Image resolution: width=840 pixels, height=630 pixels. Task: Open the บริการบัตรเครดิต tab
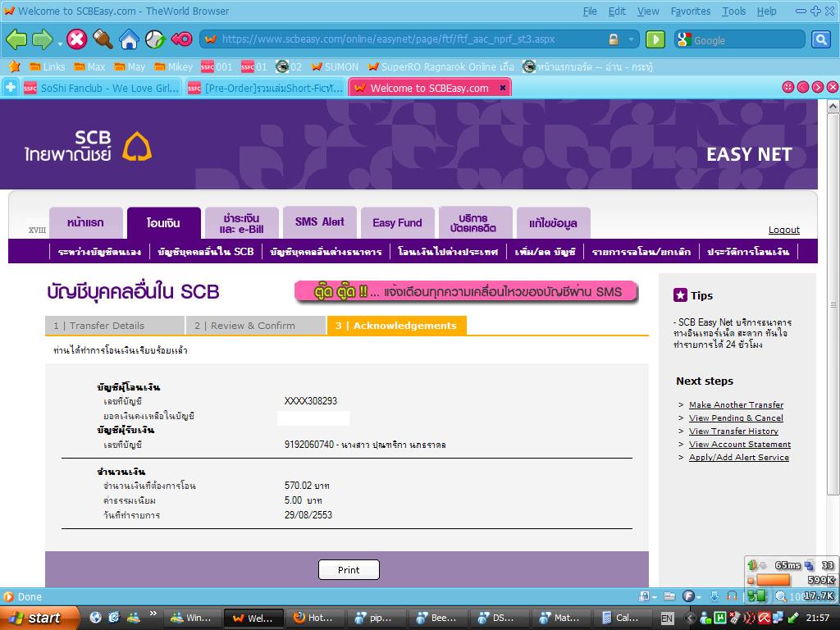(x=475, y=222)
